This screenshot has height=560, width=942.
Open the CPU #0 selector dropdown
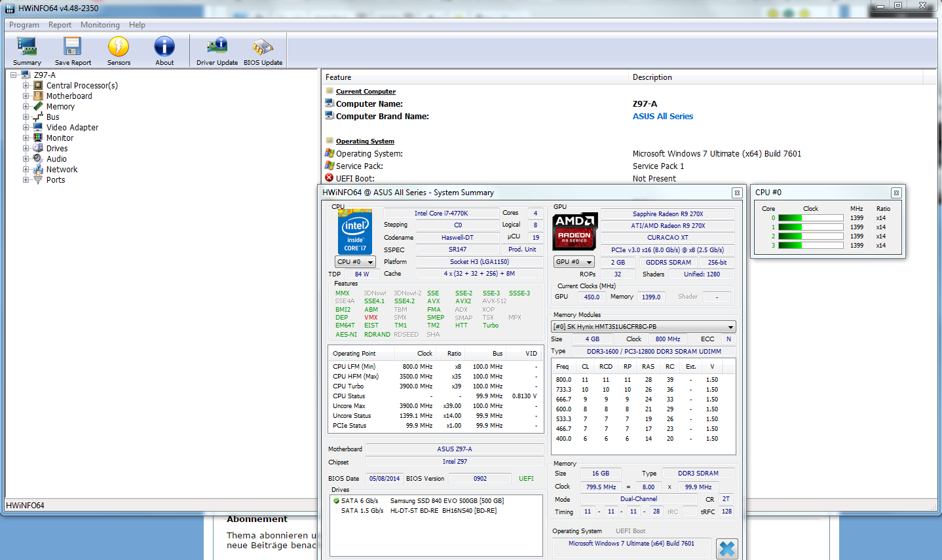pyautogui.click(x=355, y=262)
